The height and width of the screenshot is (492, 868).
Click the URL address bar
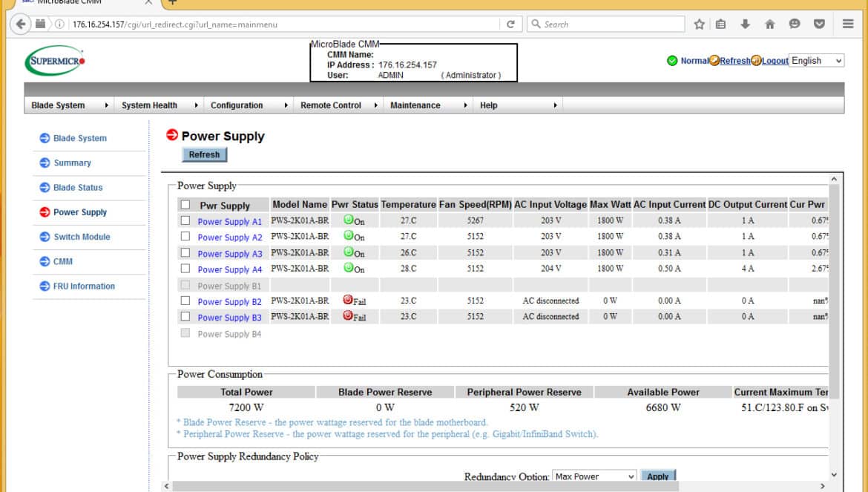click(x=285, y=24)
